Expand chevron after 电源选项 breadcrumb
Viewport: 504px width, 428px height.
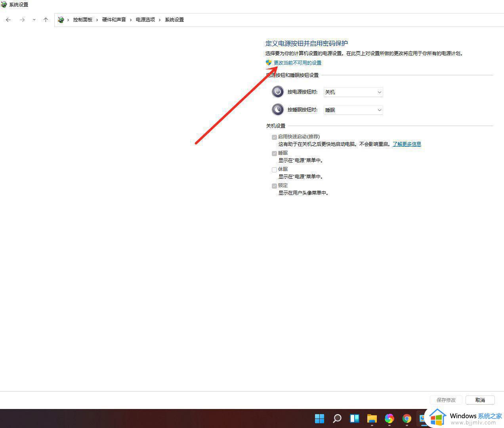click(x=160, y=20)
